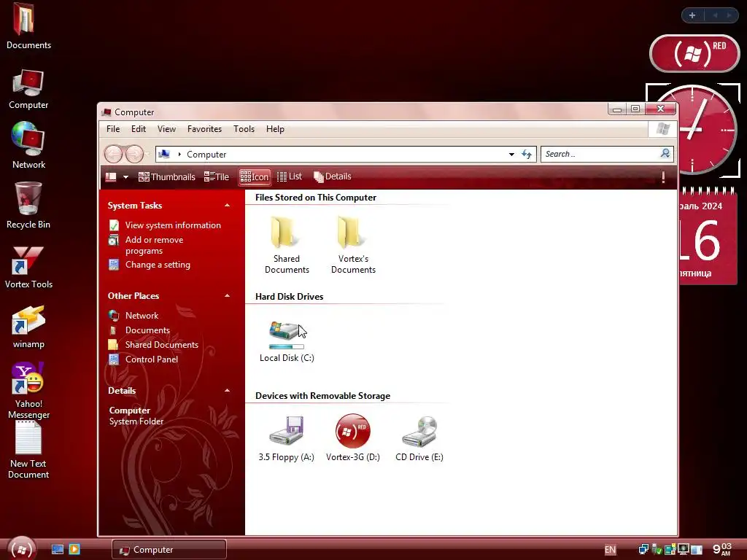Go to Shared Documents in Other Places

click(161, 345)
